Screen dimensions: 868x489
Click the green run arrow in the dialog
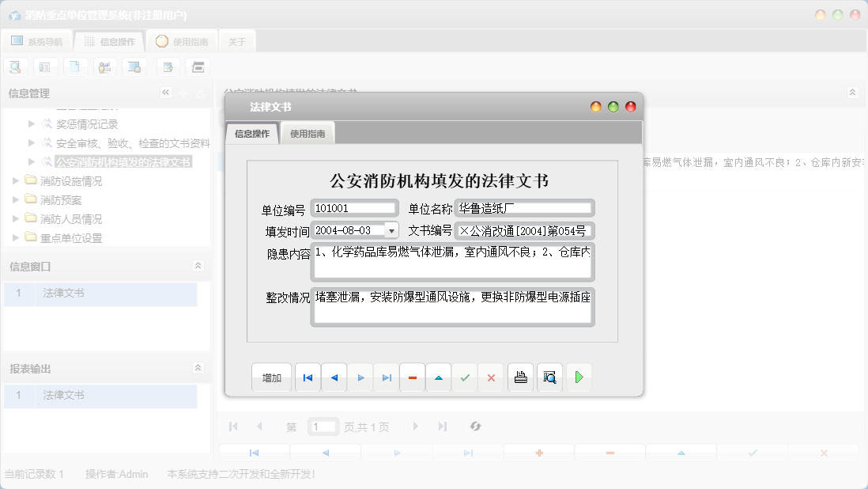coord(579,377)
